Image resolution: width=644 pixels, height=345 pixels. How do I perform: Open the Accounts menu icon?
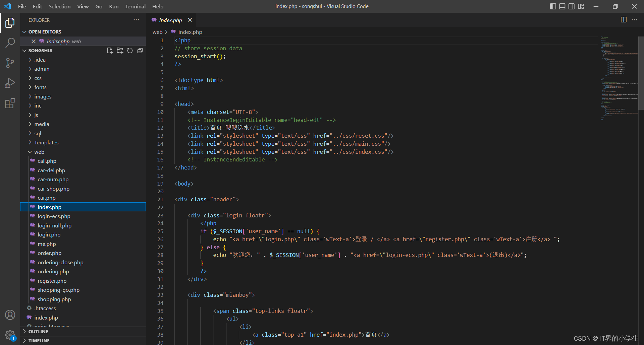pyautogui.click(x=10, y=315)
